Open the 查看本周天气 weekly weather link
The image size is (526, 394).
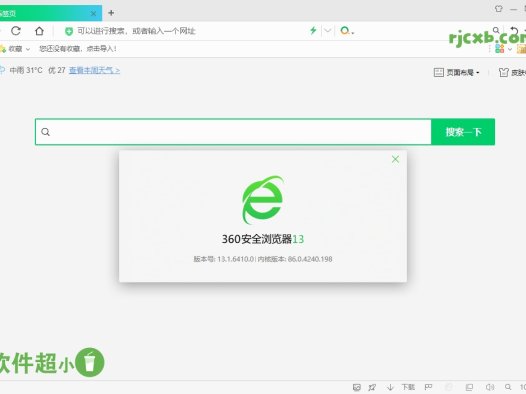94,70
